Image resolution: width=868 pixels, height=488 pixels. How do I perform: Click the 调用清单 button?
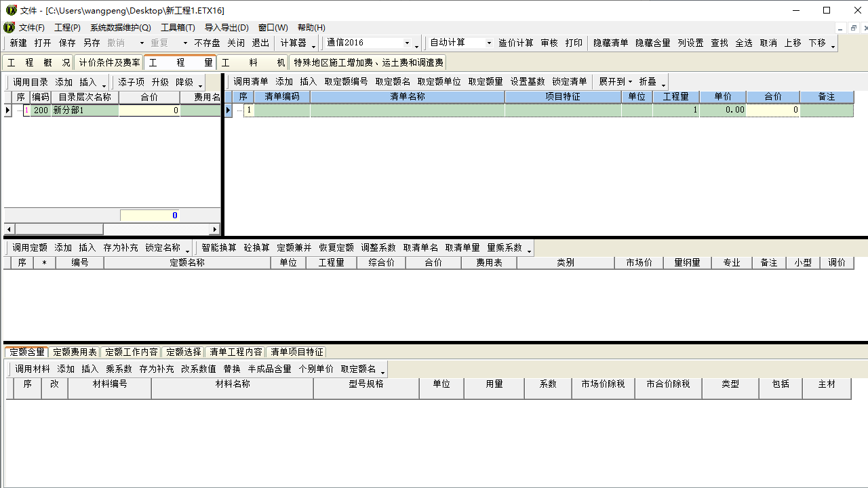click(251, 81)
